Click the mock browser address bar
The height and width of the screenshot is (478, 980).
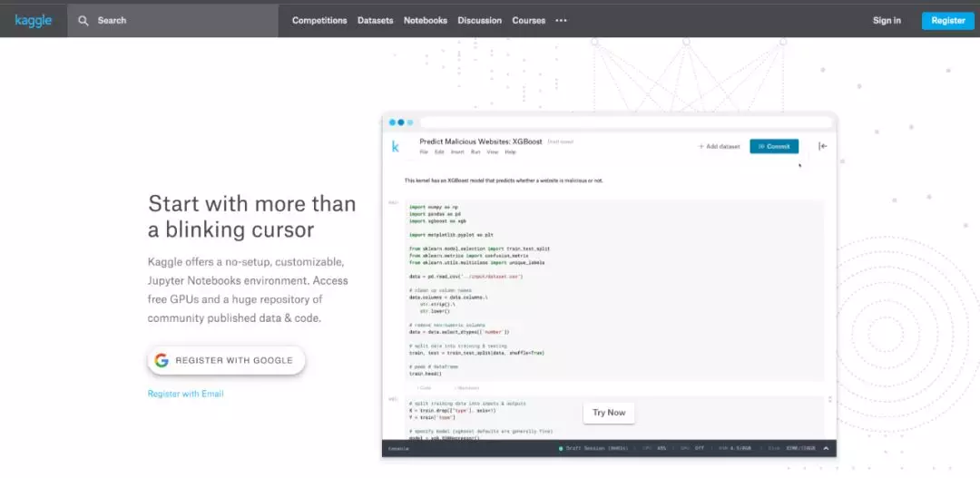pos(625,122)
